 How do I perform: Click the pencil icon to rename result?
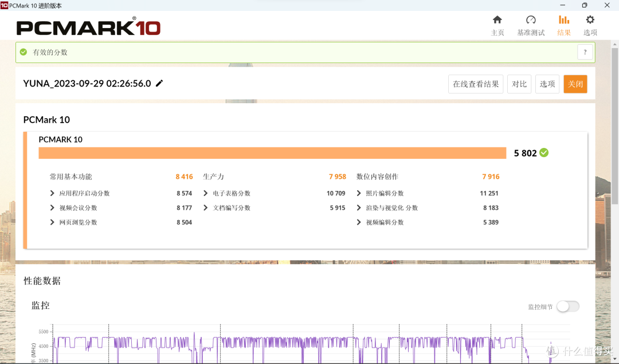coord(159,83)
